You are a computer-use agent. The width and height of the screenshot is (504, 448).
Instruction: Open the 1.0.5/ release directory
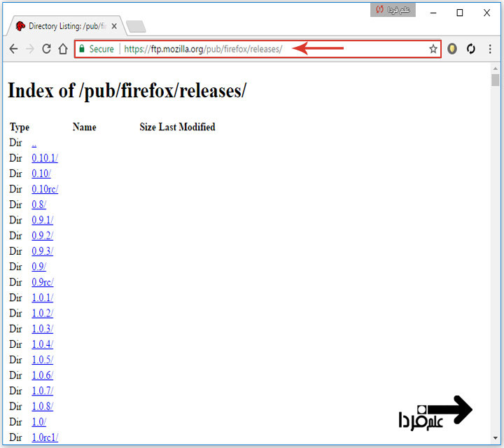tap(42, 360)
